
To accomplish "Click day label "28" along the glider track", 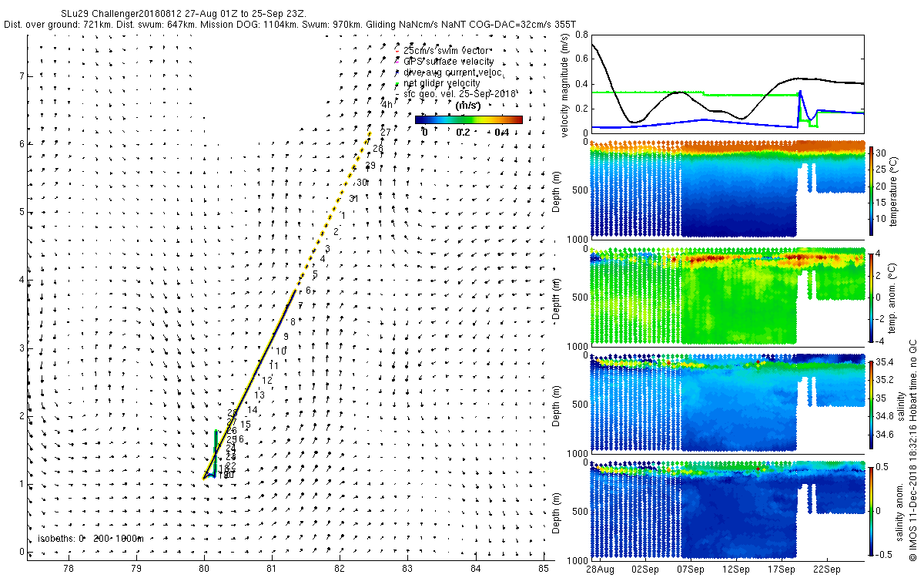I will click(378, 149).
